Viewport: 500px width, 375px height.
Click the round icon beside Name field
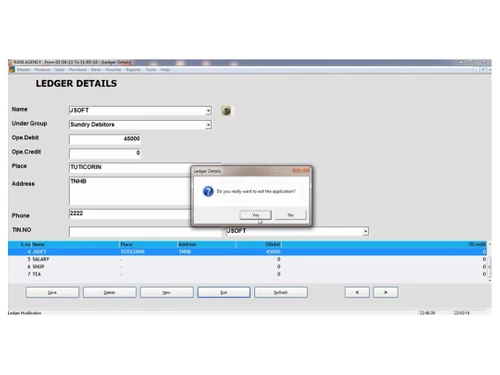(226, 111)
